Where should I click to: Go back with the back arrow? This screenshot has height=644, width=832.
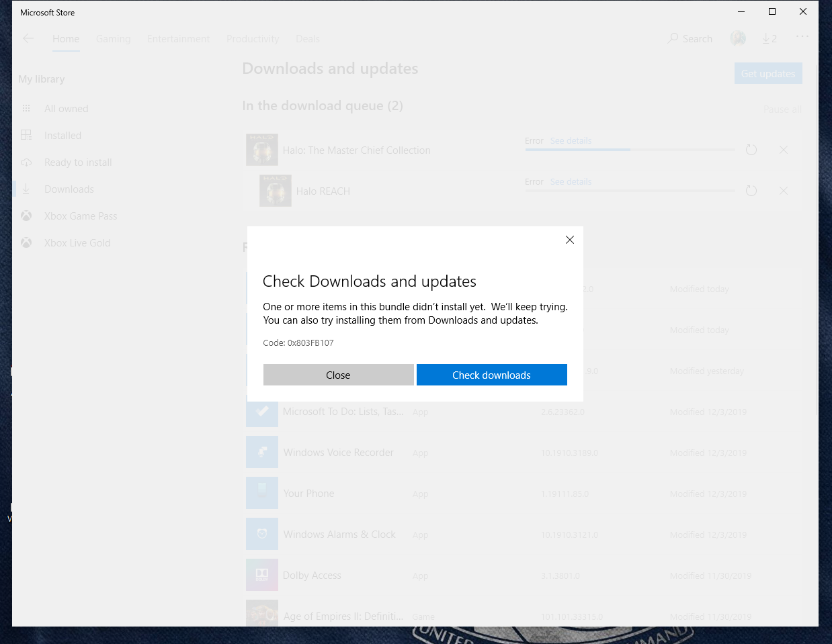coord(28,38)
